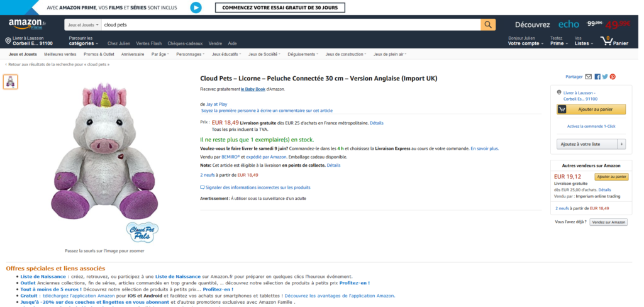Click Détails next to collection point delivery
The width and height of the screenshot is (644, 307).
coord(333,165)
